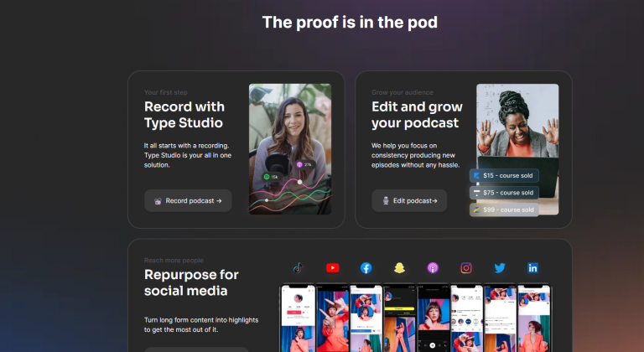Image resolution: width=644 pixels, height=352 pixels.
Task: Select the Snapchat ghost icon
Action: click(400, 268)
